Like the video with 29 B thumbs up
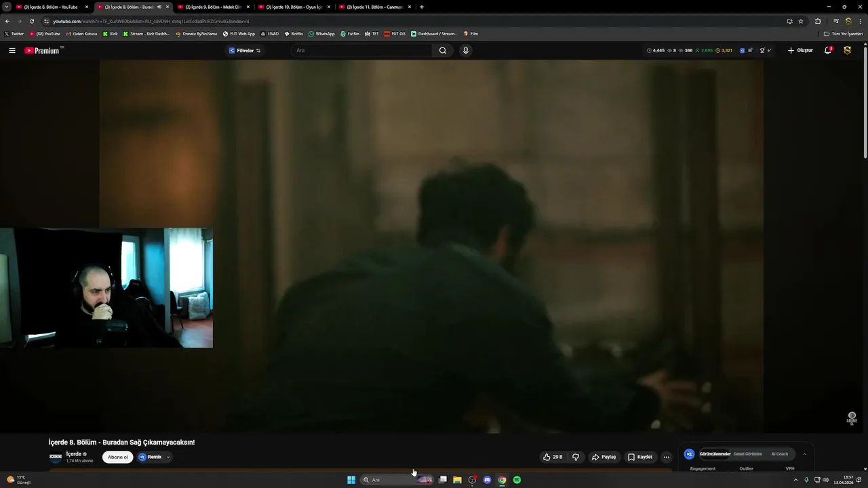 [x=553, y=457]
